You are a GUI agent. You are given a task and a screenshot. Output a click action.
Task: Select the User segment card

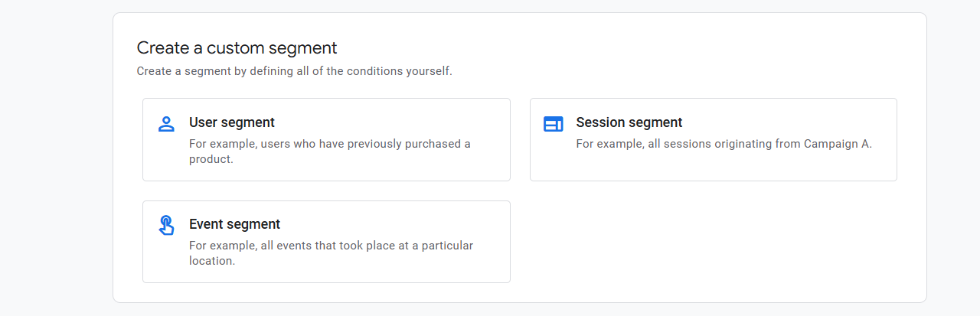coord(326,139)
